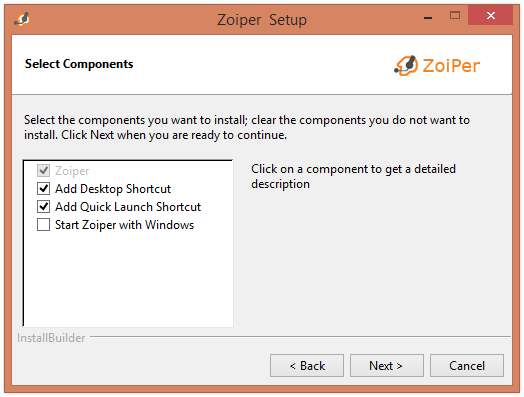Select the Zoiper component label
This screenshot has width=524, height=397.
pos(72,171)
